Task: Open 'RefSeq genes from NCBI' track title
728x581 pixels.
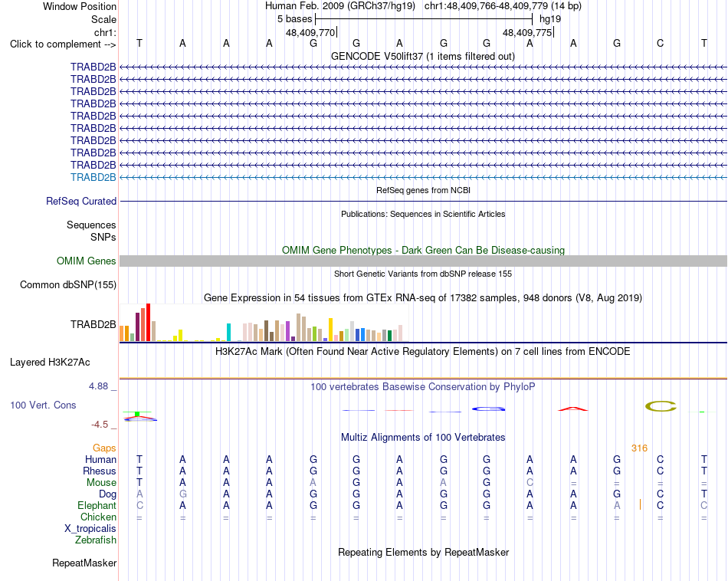Action: tap(423, 190)
